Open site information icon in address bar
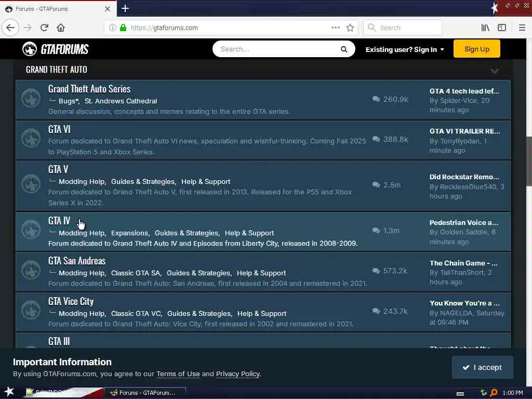This screenshot has height=399, width=532. (x=112, y=28)
